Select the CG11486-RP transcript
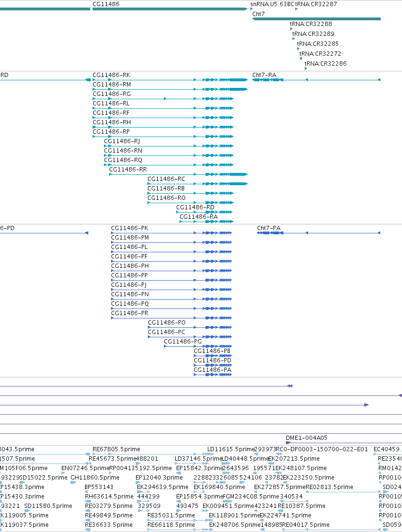Screen dimensions: 402x532 point(111,132)
